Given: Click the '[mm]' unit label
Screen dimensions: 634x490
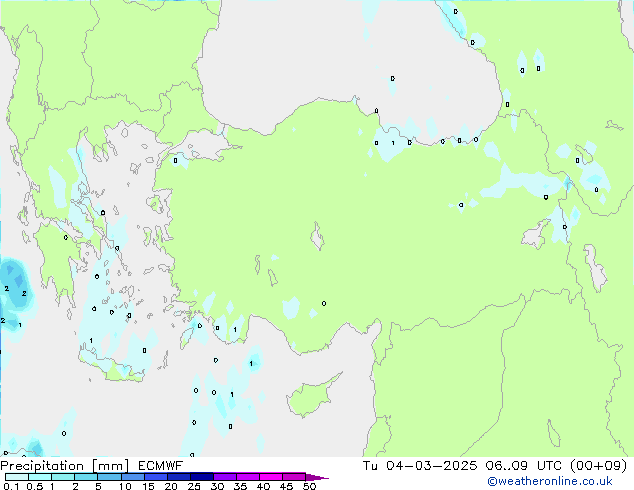Looking at the screenshot, I should 110,466.
